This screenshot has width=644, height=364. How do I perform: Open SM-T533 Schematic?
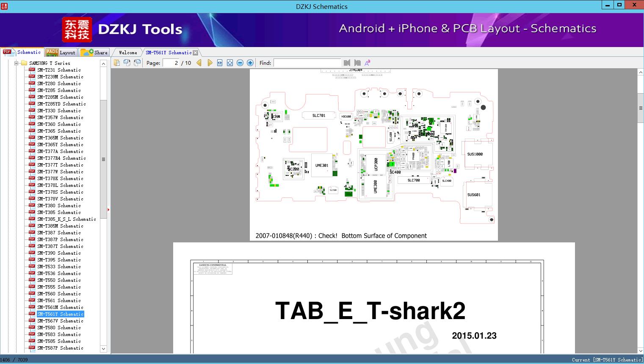click(59, 267)
